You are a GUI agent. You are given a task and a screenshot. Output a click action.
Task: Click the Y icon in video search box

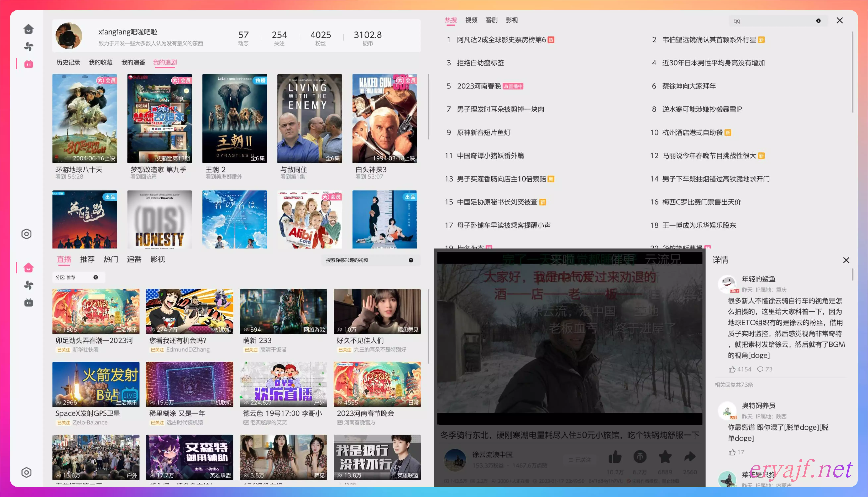pos(411,260)
